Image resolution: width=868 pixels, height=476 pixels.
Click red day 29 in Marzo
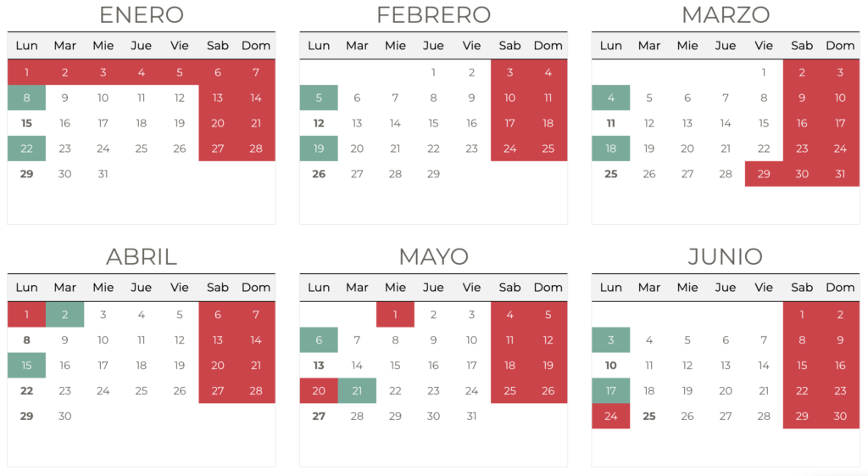[x=764, y=174]
